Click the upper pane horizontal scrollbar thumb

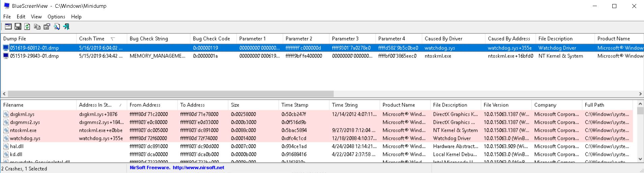pos(170,94)
